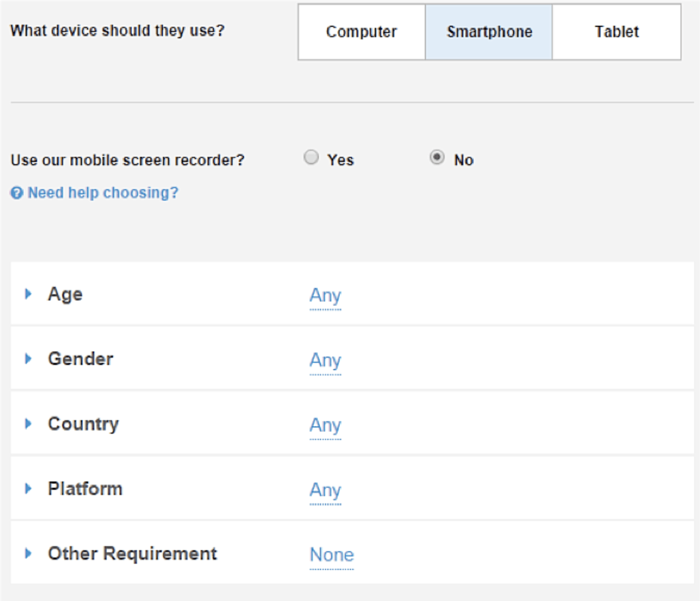Image resolution: width=700 pixels, height=601 pixels.
Task: Click the 'Any' value for Age
Action: [325, 296]
